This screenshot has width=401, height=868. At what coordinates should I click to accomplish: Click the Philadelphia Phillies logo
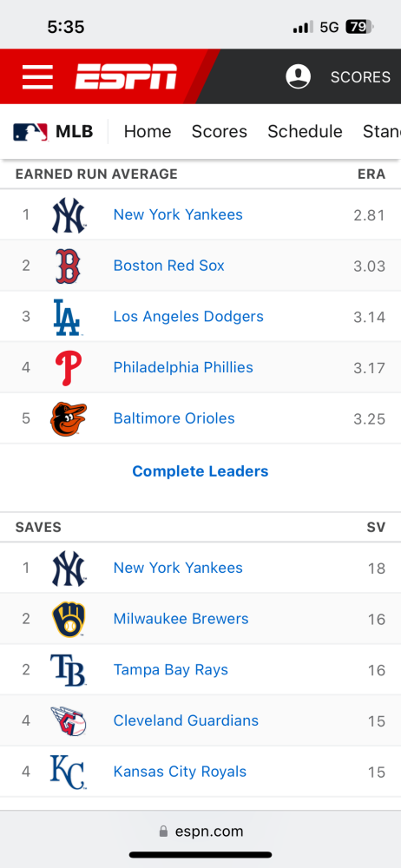68,368
